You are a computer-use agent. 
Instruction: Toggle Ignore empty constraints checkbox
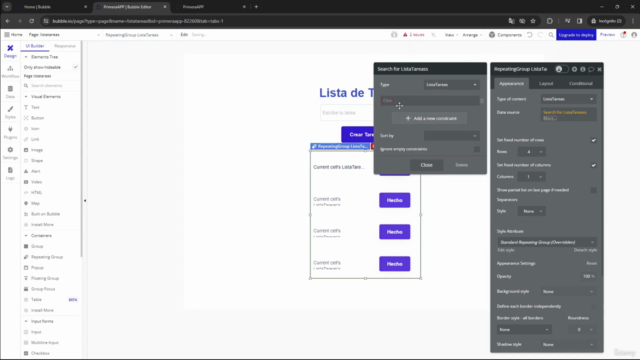[477, 149]
